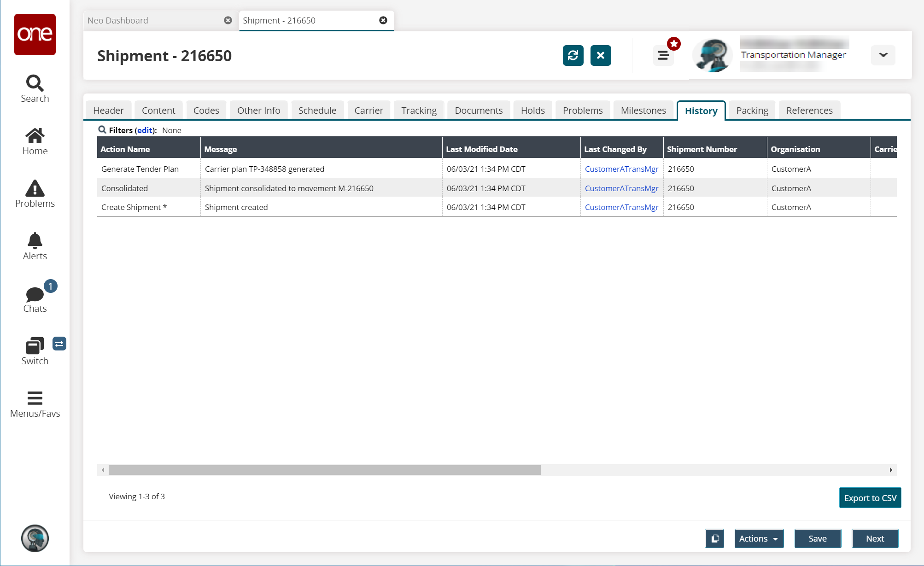Click the edit filters link

coord(144,130)
